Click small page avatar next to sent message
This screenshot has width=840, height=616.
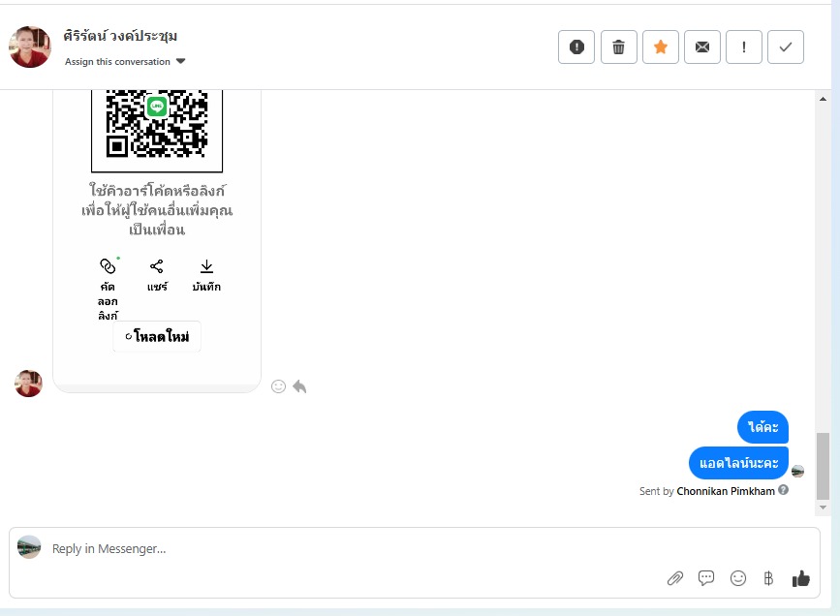[797, 471]
